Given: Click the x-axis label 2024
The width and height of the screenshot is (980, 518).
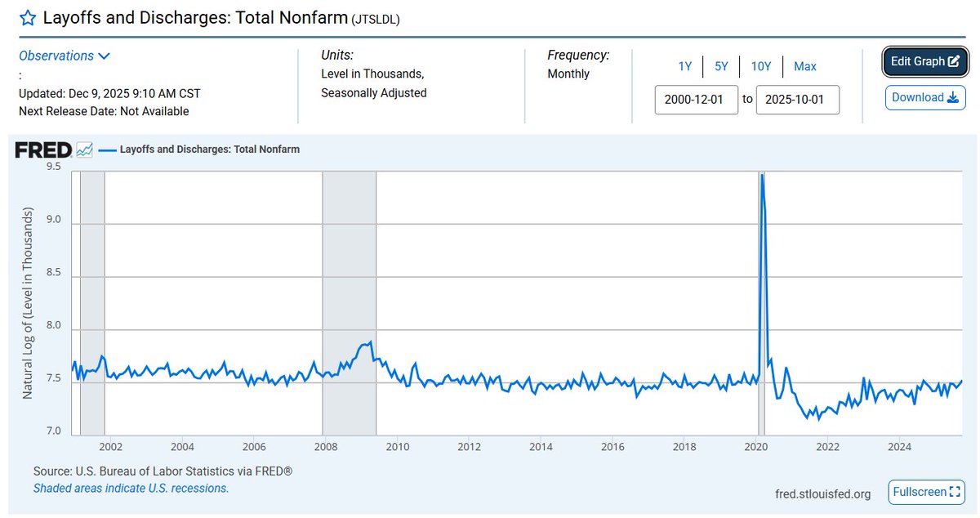Looking at the screenshot, I should pos(900,447).
